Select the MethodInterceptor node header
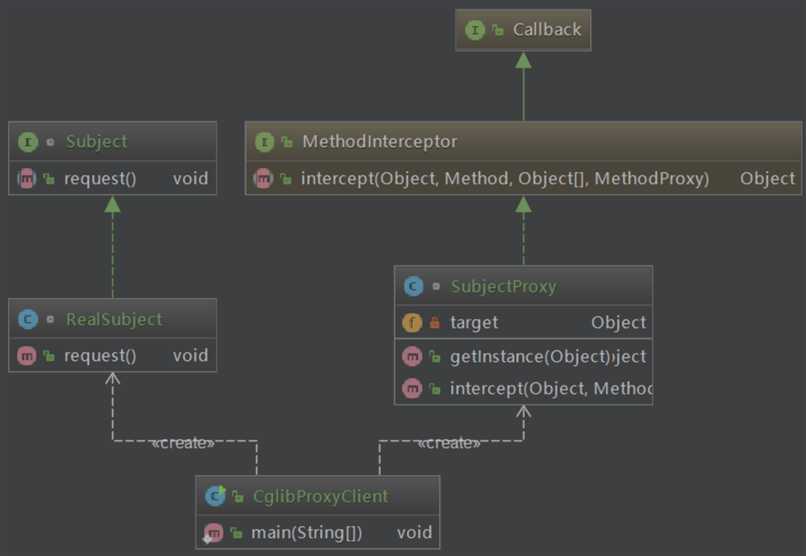This screenshot has height=556, width=806. tap(379, 142)
